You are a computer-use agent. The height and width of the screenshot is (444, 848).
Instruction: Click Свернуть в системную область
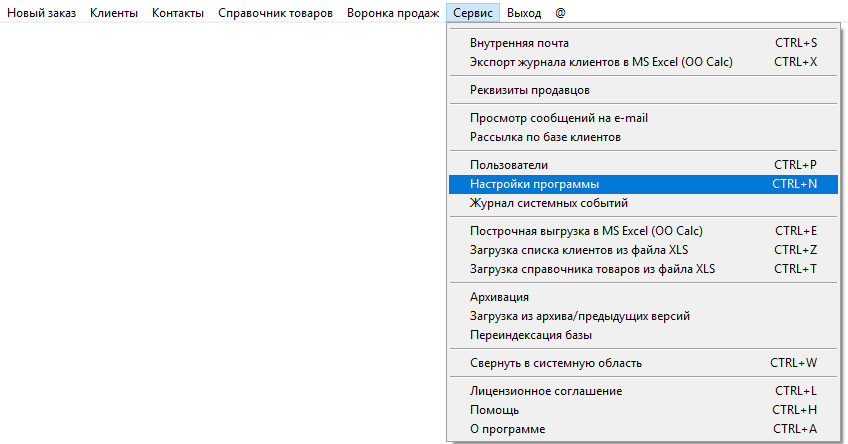555,363
